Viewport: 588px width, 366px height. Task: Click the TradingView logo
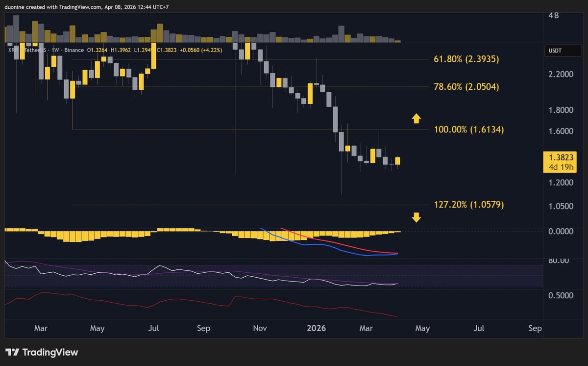coord(42,352)
